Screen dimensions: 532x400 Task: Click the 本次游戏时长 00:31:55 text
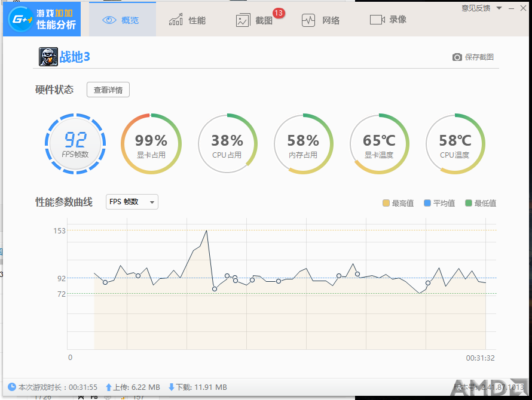click(57, 387)
